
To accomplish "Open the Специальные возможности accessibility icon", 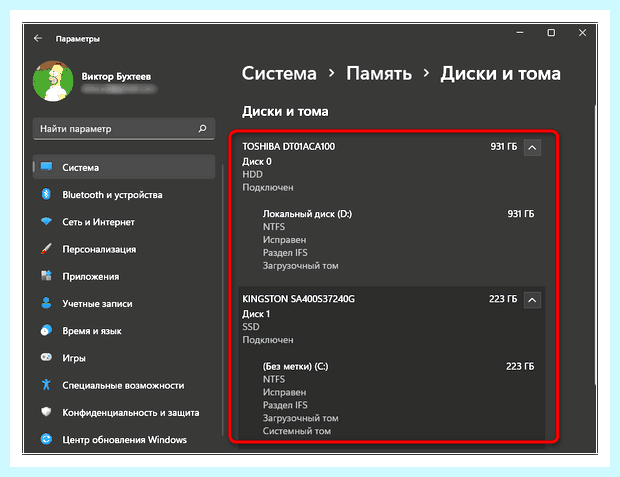I will pos(46,384).
